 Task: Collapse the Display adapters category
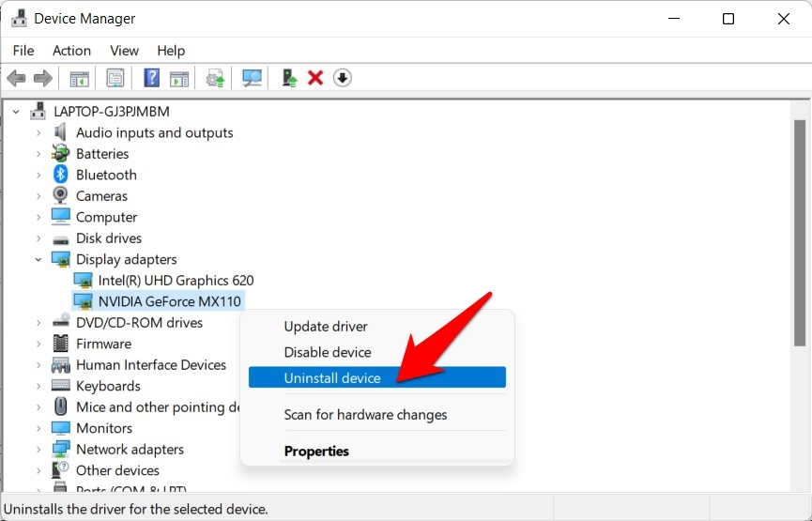click(x=38, y=259)
